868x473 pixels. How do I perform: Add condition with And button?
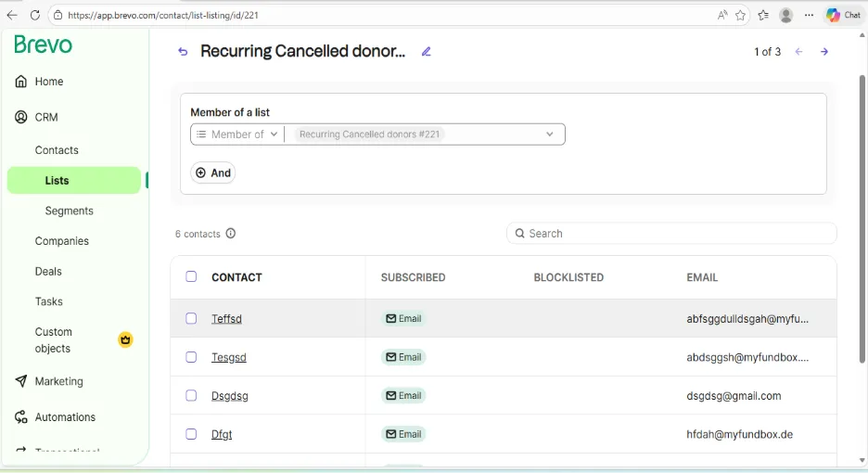(x=213, y=173)
